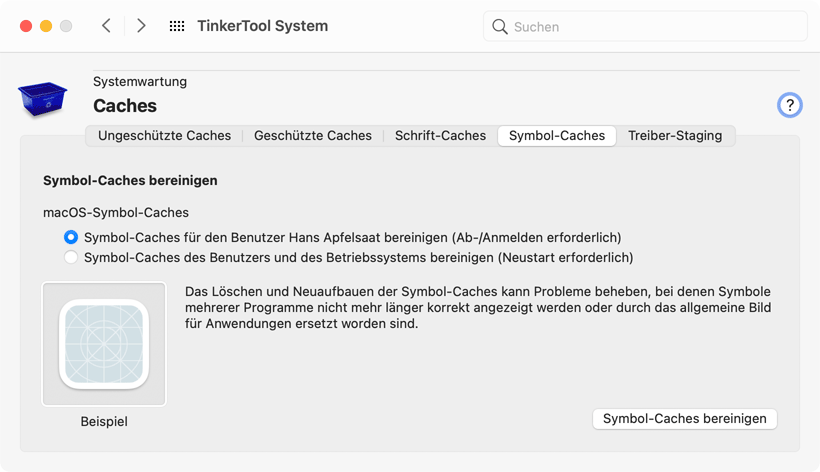Click the Symbol-Caches bereinigen button

tap(685, 419)
